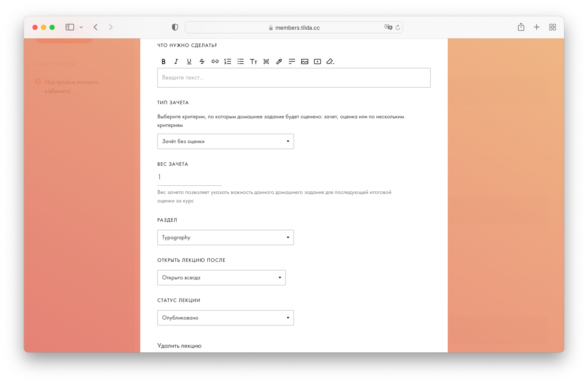This screenshot has height=384, width=588.
Task: Go forward to next page
Action: pos(111,27)
